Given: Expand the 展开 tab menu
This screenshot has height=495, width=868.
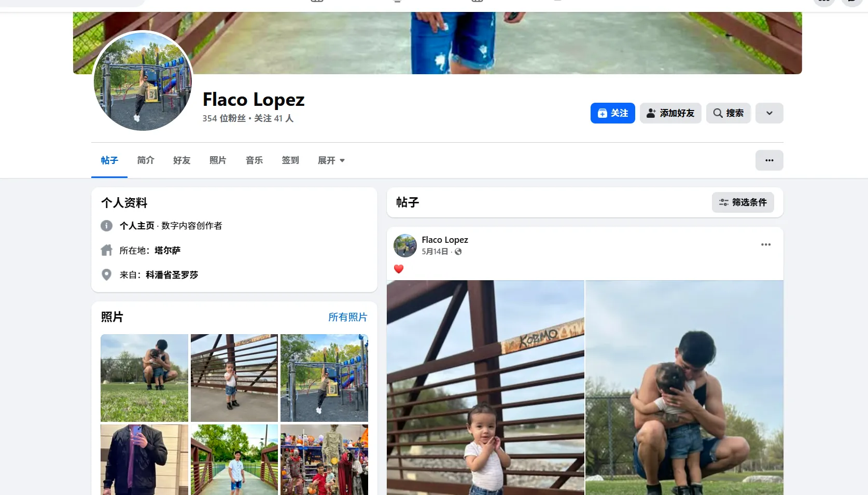Looking at the screenshot, I should (331, 160).
